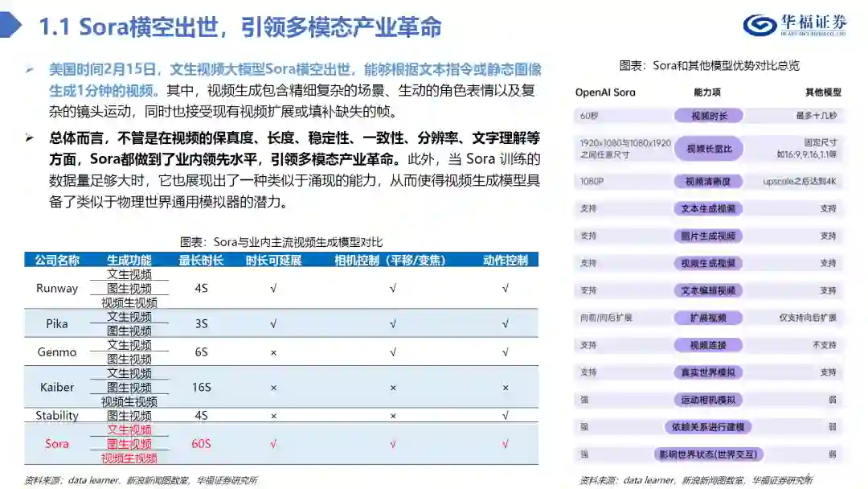
Task: Click the Kaiber 16S duration cell
Action: [x=202, y=387]
